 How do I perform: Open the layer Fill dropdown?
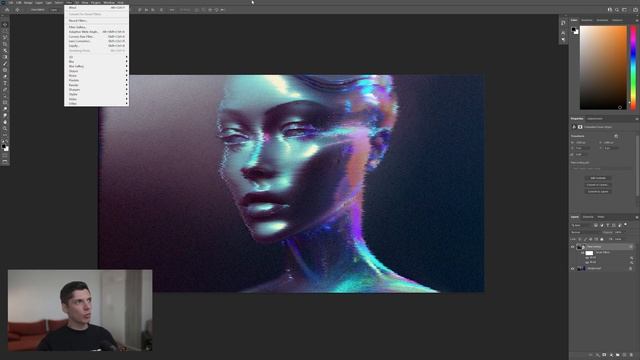click(620, 239)
